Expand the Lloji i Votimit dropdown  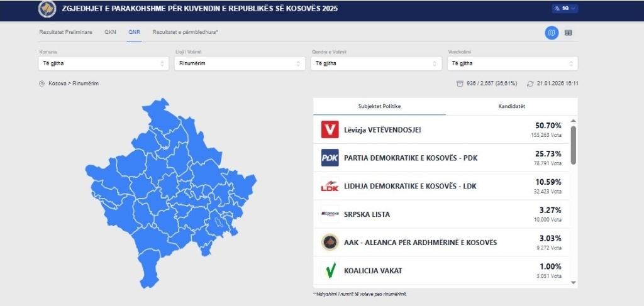point(238,63)
